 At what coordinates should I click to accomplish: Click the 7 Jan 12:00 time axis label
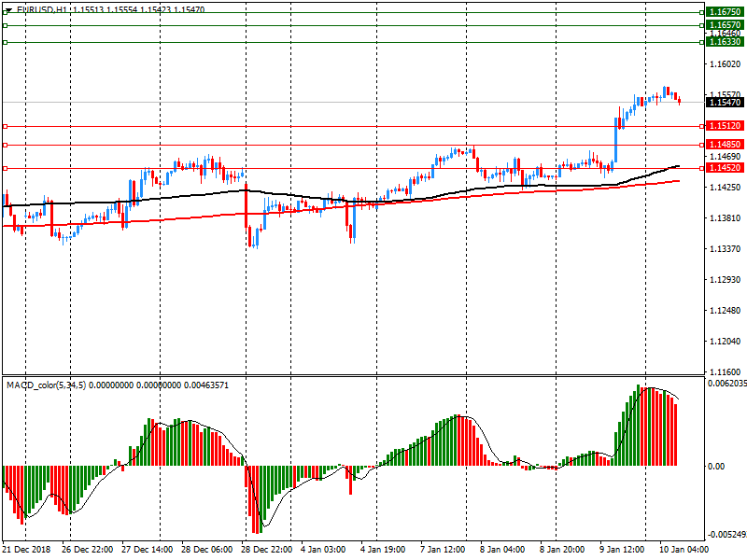point(444,551)
